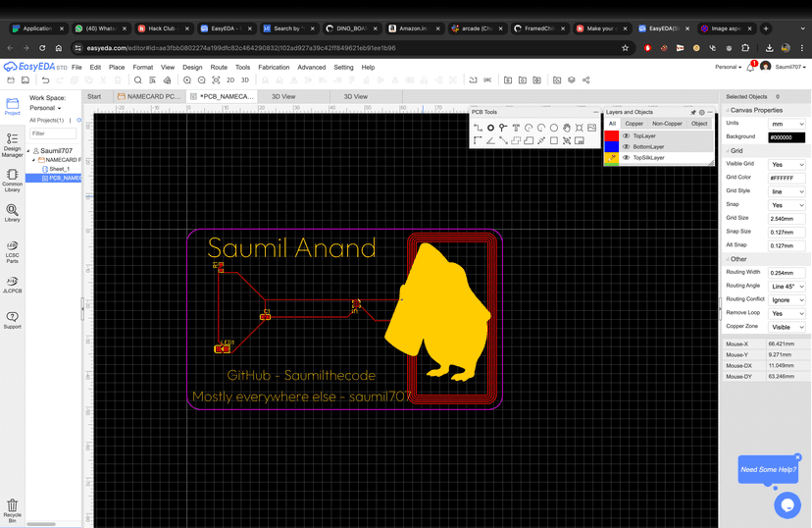Expand the Grid Style dropdown
The width and height of the screenshot is (812, 528).
(787, 191)
